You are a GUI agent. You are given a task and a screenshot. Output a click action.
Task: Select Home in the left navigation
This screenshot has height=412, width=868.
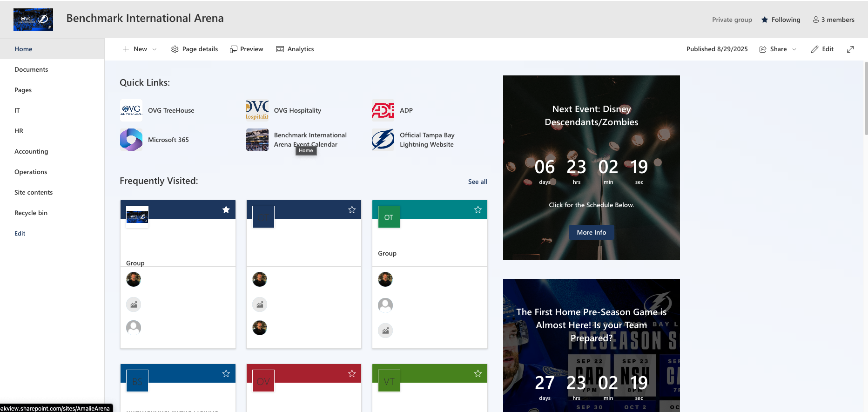52,49
